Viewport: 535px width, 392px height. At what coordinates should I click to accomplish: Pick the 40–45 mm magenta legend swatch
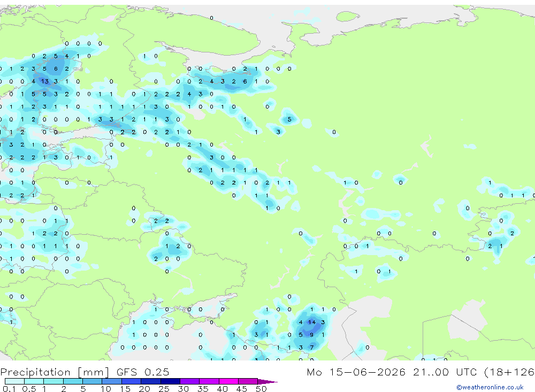pyautogui.click(x=228, y=381)
